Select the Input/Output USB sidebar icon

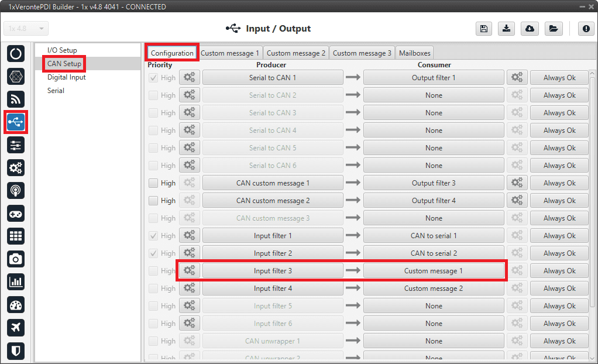16,122
